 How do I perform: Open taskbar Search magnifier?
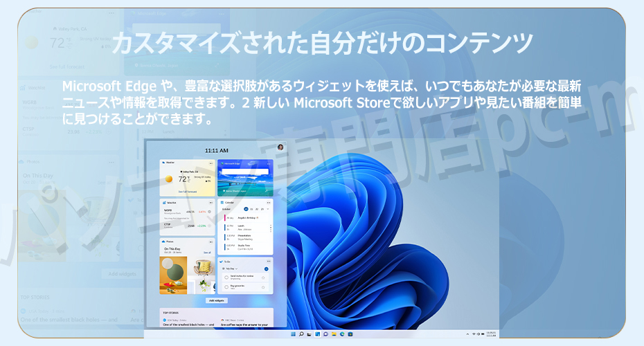301,334
